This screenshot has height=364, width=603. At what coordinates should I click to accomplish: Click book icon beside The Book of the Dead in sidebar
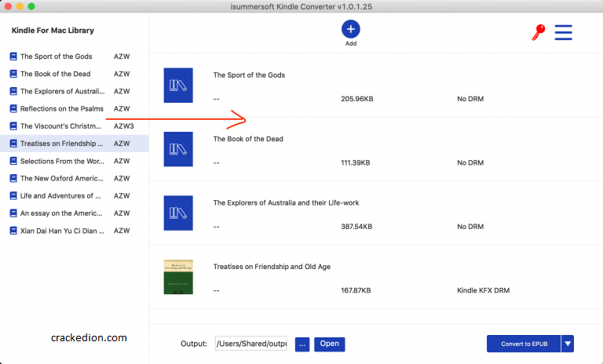(13, 74)
